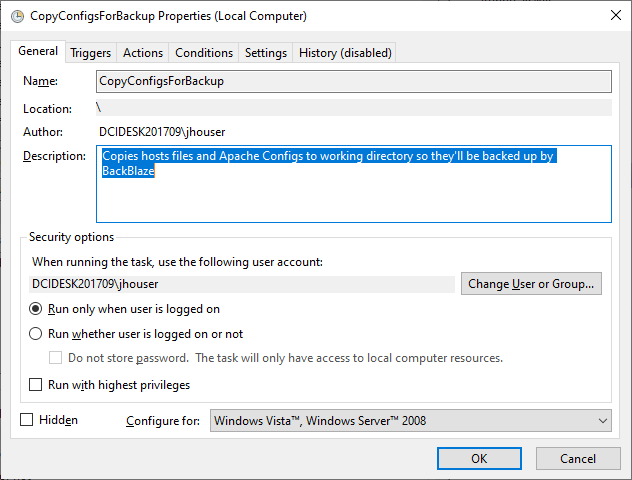The image size is (632, 480).
Task: Enable Run with highest privileges checkbox
Action: 35,384
